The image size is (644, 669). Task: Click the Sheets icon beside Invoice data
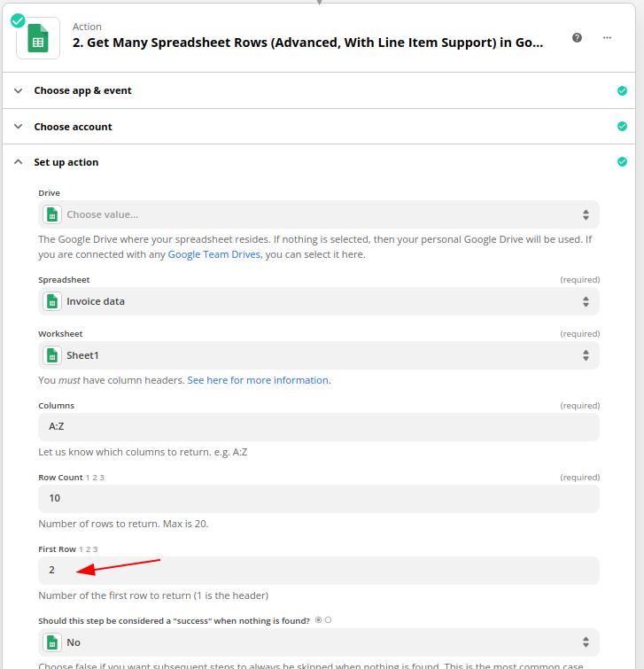(x=52, y=301)
